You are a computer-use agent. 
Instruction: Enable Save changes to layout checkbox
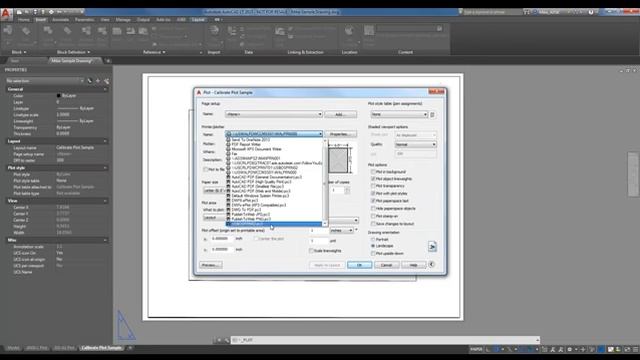373,224
